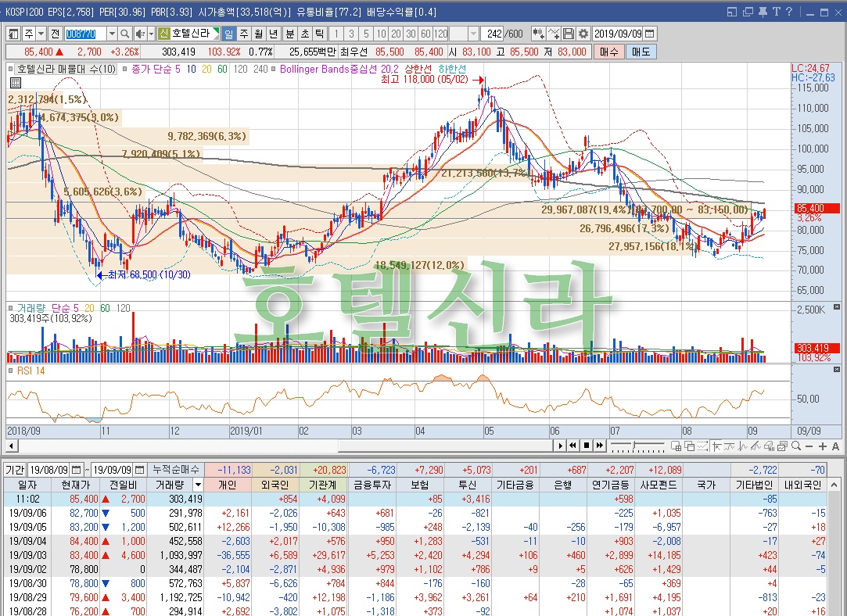Click the speaker sound icon in toolbar

(140, 34)
